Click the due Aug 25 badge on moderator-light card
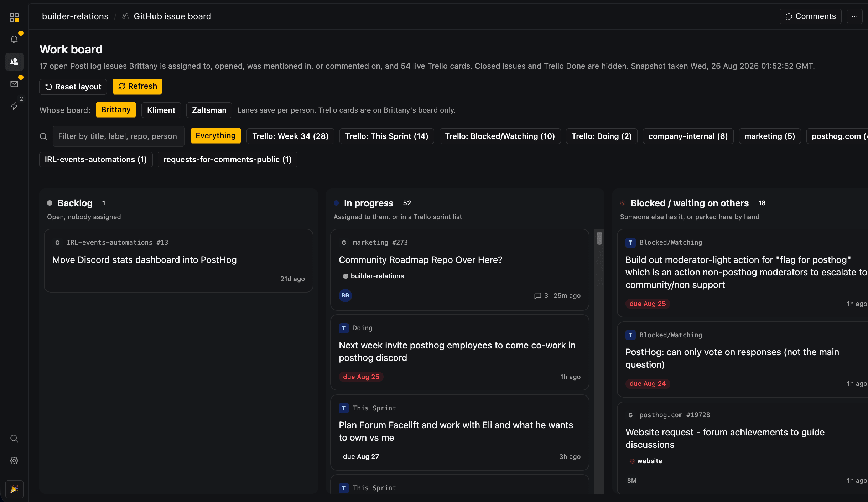This screenshot has height=502, width=868. tap(648, 304)
